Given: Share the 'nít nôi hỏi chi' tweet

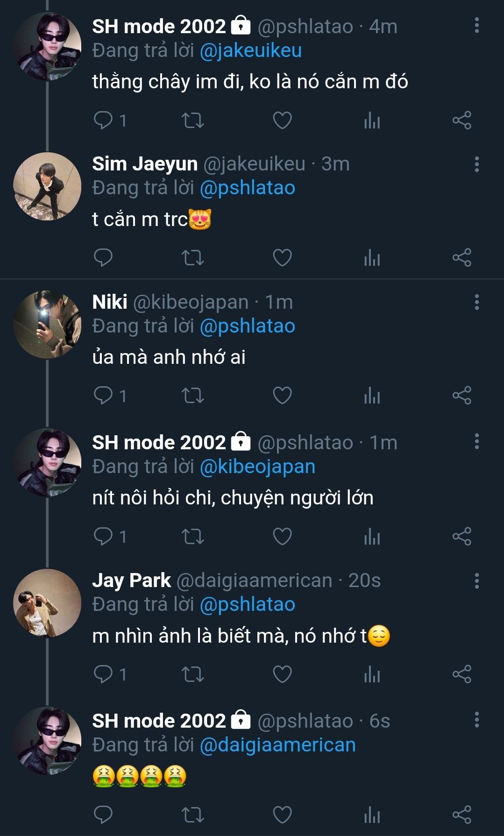Looking at the screenshot, I should pyautogui.click(x=461, y=536).
